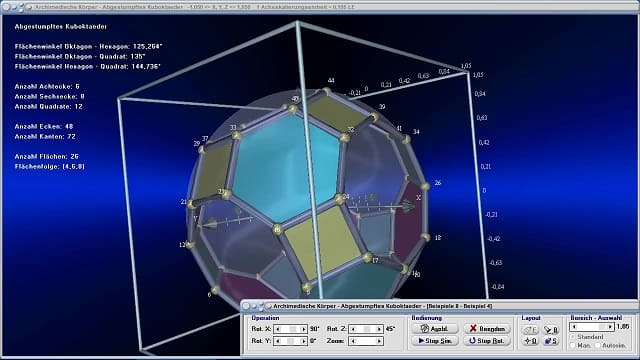Click the 'Anzahl Ecken: 48' text
This screenshot has width=640, height=360.
[x=44, y=127]
